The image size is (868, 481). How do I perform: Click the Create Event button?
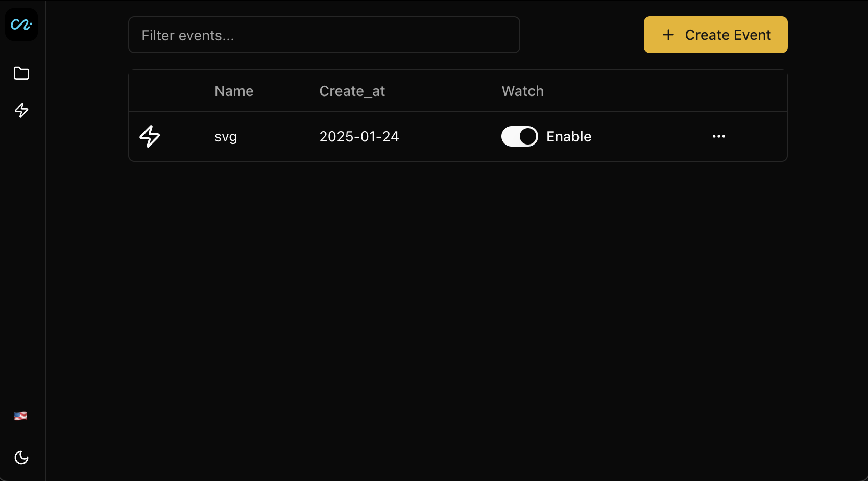tap(716, 35)
